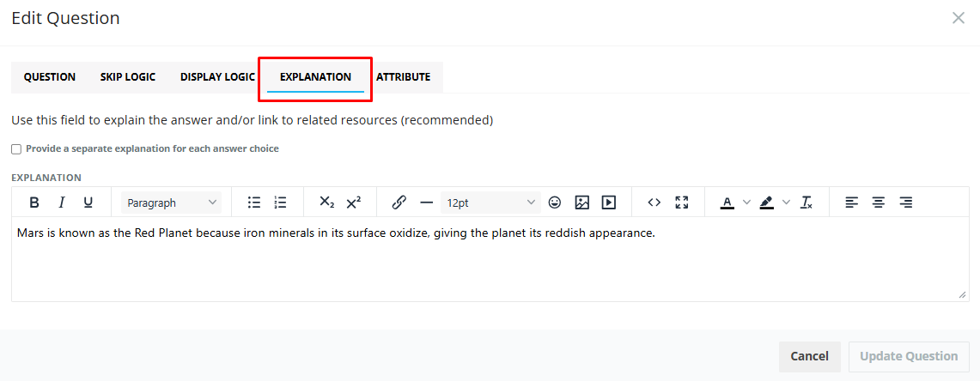Open the source code view
This screenshot has width=980, height=381.
pyautogui.click(x=654, y=203)
